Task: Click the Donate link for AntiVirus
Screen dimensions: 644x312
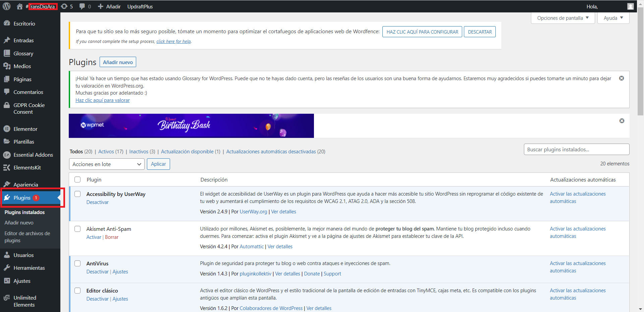Action: tap(312, 274)
